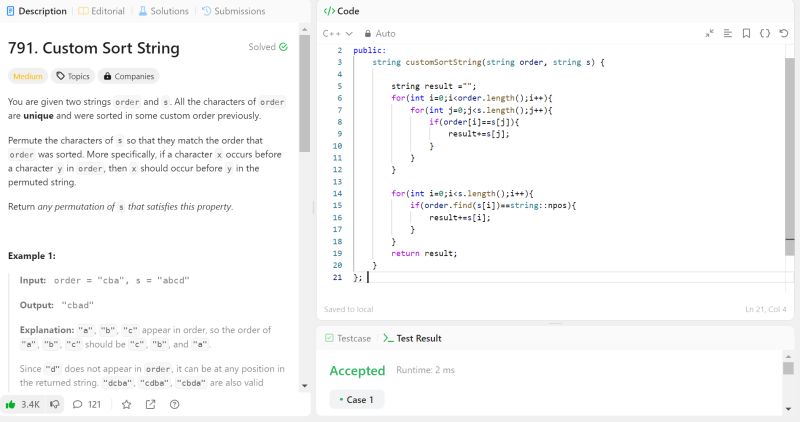This screenshot has height=422, width=800.
Task: Reset code with the undo arrow icon
Action: (x=784, y=33)
